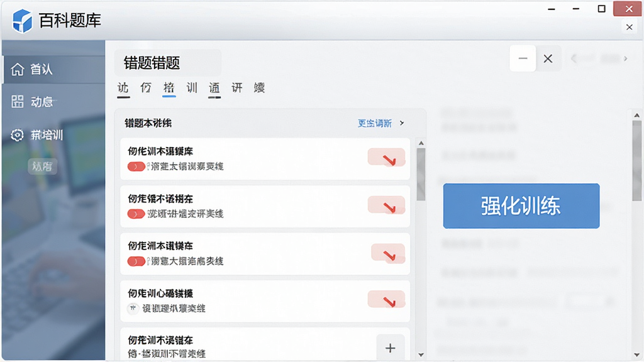Switch to the third underlined blue tab
The height and width of the screenshot is (362, 644).
coord(169,88)
